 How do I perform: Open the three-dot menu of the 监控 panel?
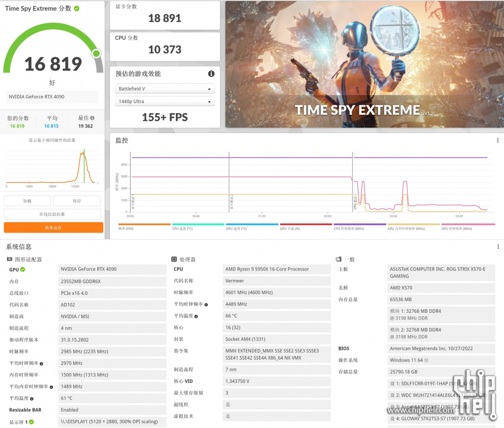click(x=498, y=140)
